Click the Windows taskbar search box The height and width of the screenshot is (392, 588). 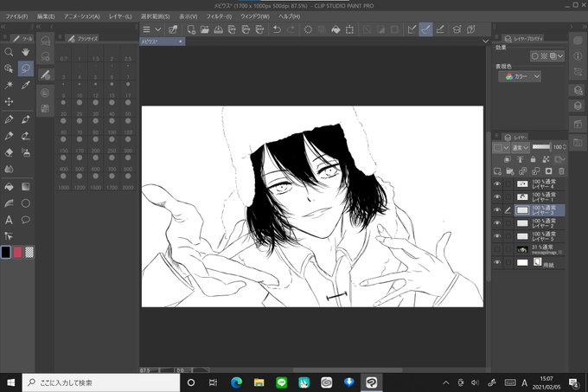(x=101, y=382)
